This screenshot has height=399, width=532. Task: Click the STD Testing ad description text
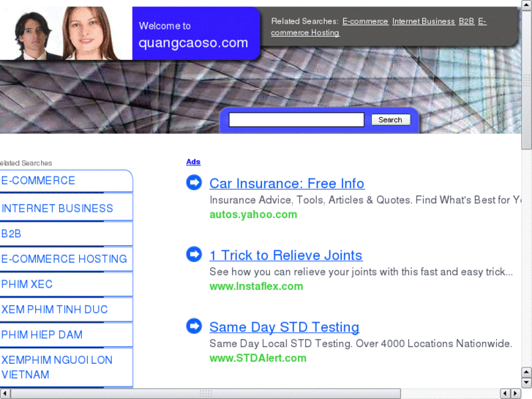[x=361, y=343]
